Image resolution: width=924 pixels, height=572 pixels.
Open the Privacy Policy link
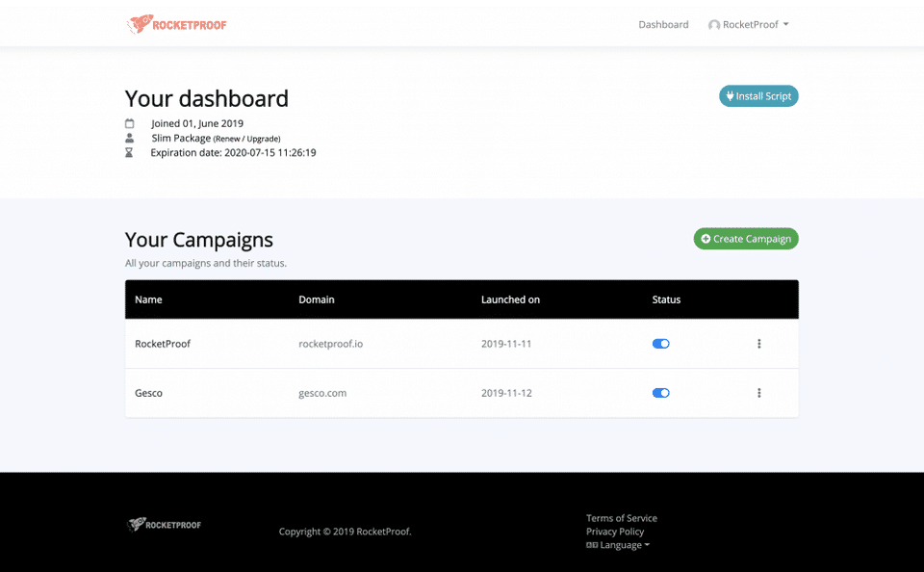click(x=615, y=532)
